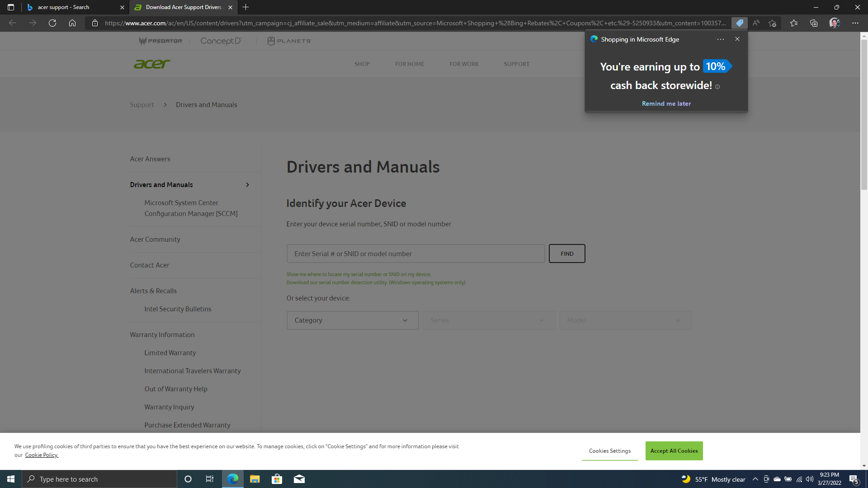The image size is (868, 488).
Task: Click the browser refresh icon
Action: (x=52, y=23)
